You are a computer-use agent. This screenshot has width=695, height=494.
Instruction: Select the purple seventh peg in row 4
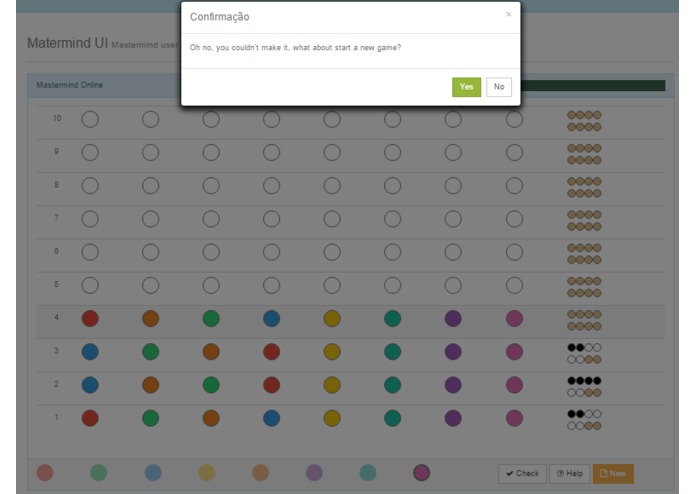point(453,319)
